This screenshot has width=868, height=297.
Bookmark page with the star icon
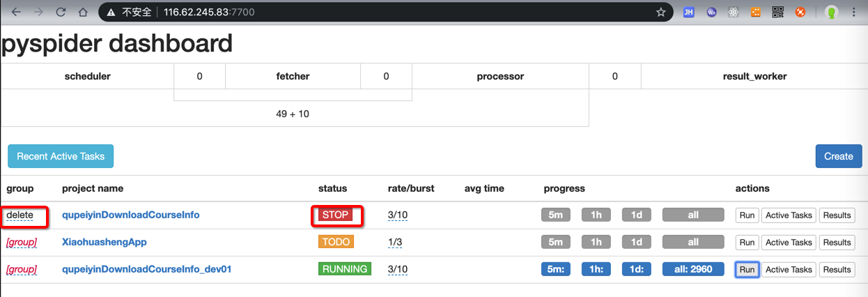pyautogui.click(x=660, y=12)
